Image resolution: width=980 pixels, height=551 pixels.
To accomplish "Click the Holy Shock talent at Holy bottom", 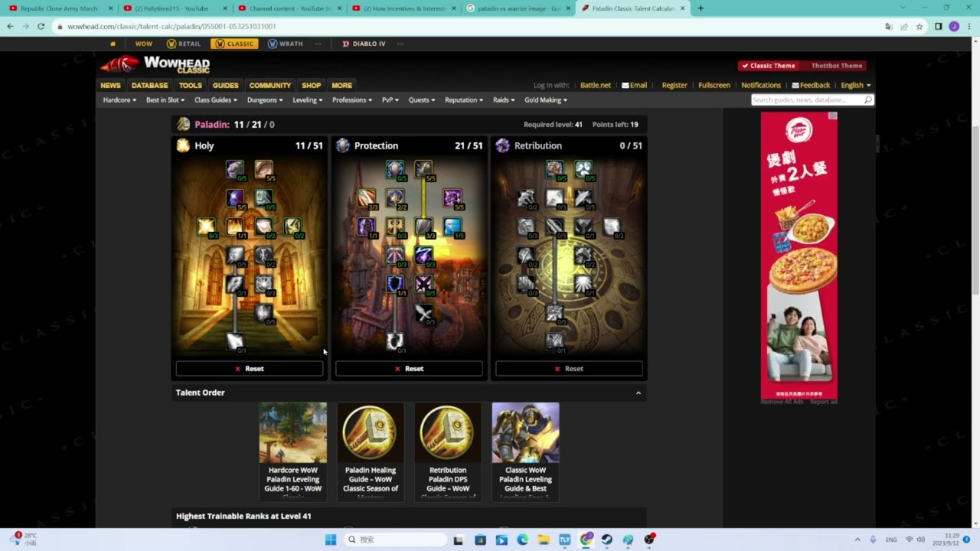I will coord(234,341).
